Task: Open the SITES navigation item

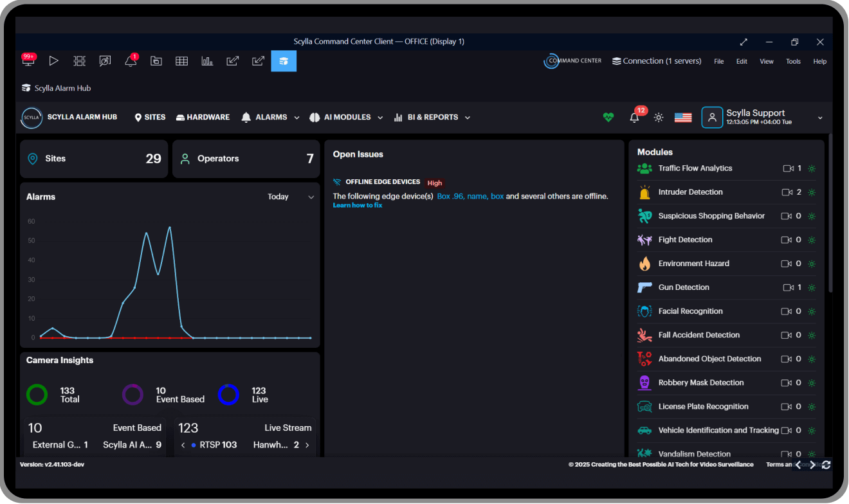Action: (150, 118)
